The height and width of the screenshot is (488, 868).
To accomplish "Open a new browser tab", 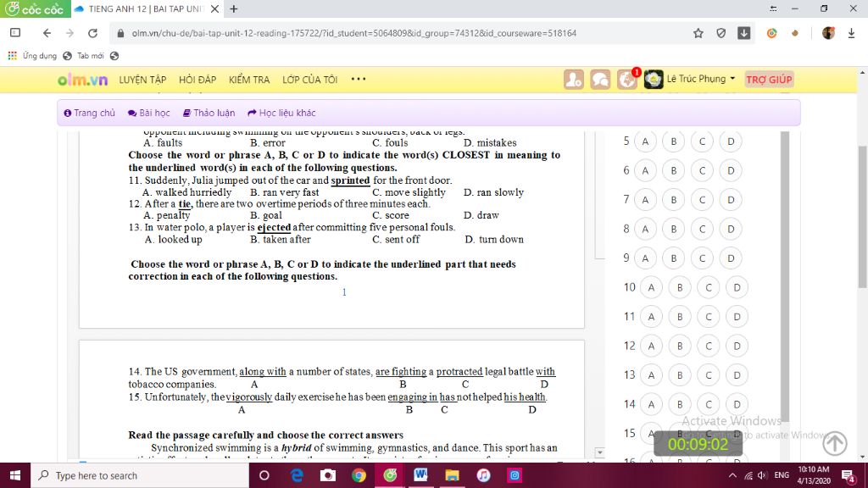I will pos(234,8).
